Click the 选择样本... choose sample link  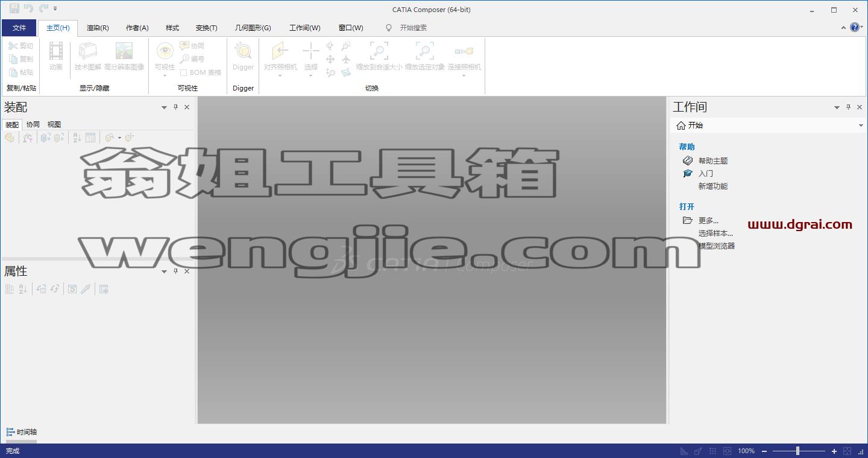715,233
